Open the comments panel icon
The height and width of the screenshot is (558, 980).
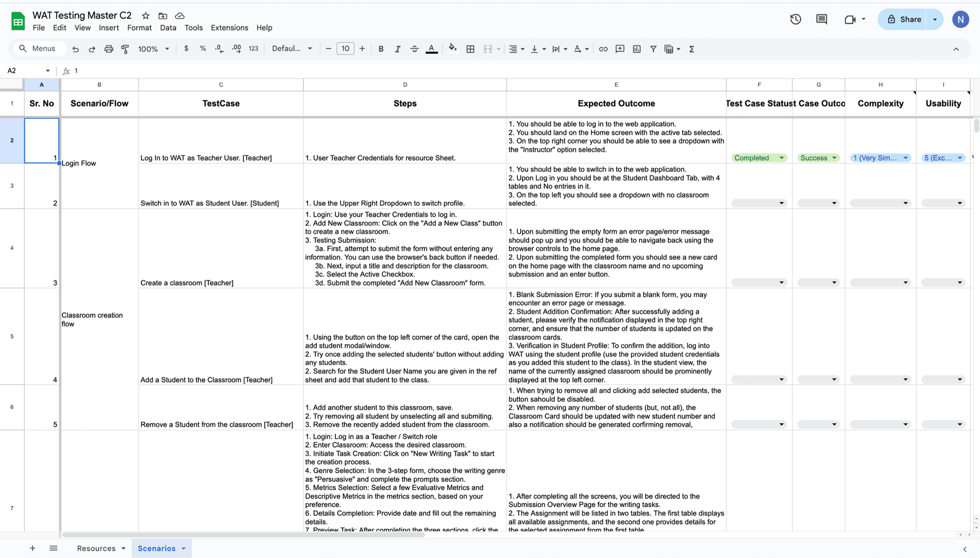coord(822,19)
